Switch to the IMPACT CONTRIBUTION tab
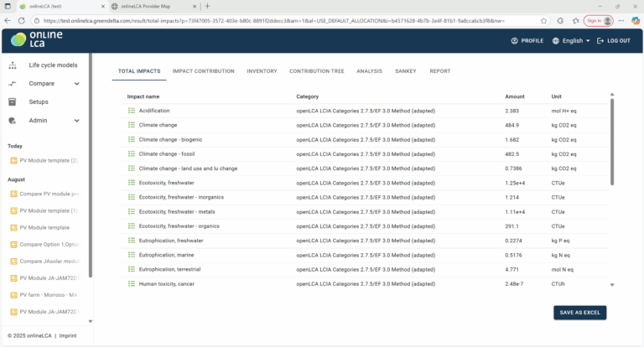644x347 pixels. click(203, 71)
